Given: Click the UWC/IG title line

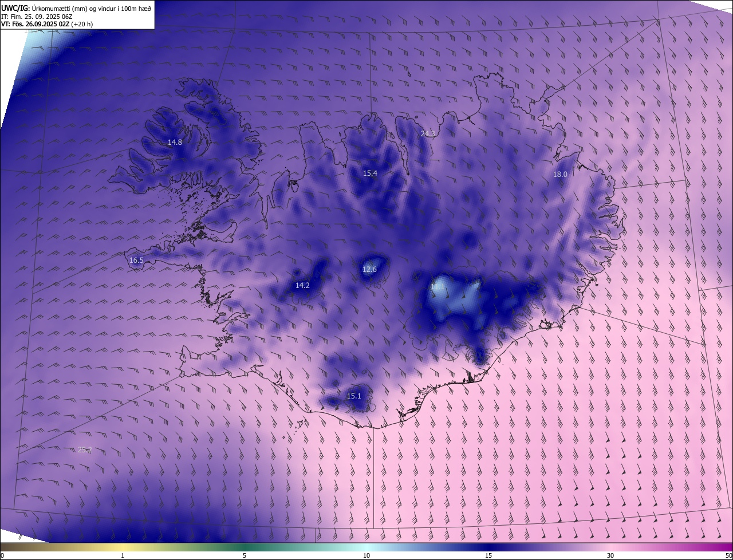Looking at the screenshot, I should tap(76, 8).
